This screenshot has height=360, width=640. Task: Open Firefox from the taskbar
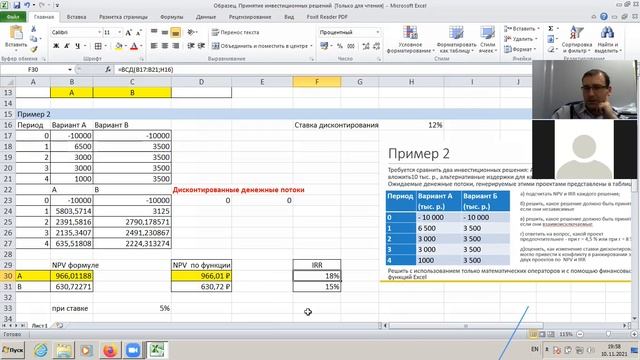[x=109, y=350]
